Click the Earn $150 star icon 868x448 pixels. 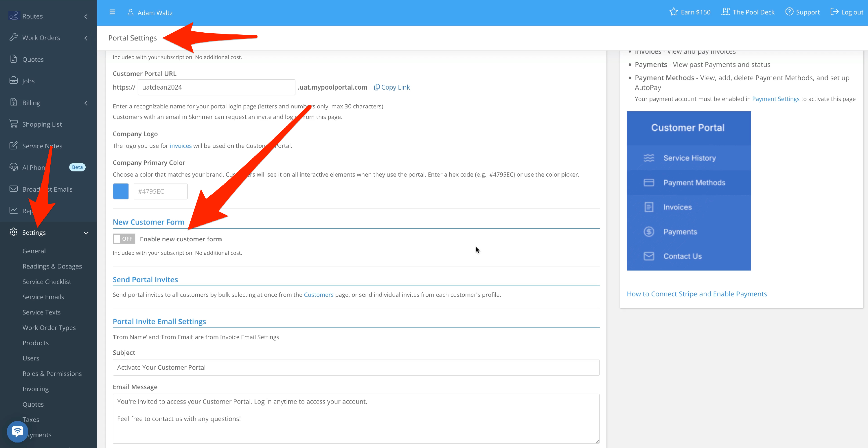click(673, 12)
